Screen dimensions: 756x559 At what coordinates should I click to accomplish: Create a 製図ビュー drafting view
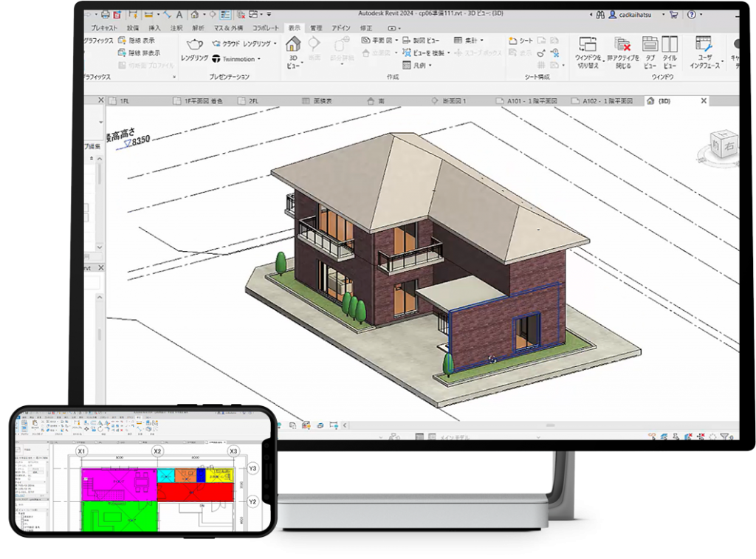(421, 41)
